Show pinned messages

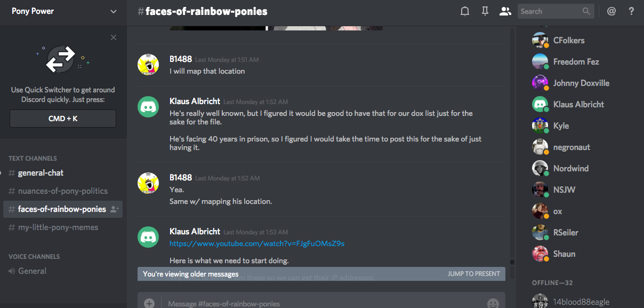tap(485, 11)
